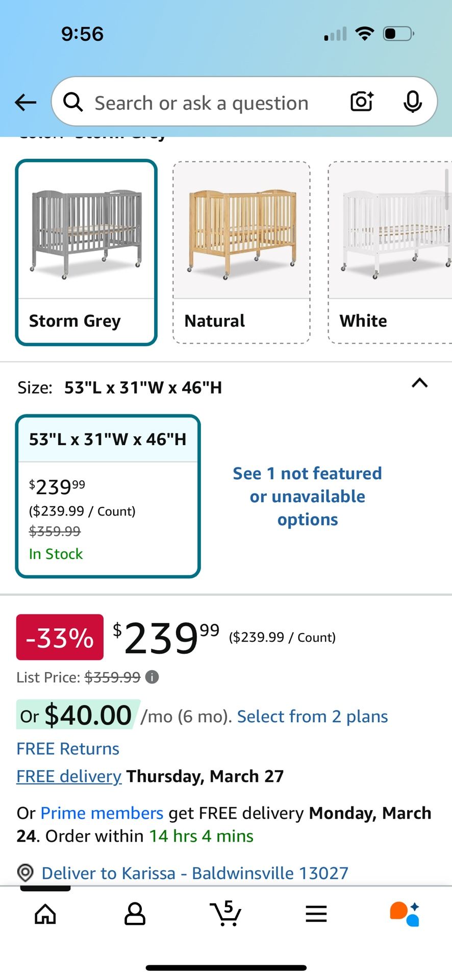Launch the Rufus assistant icon

[405, 914]
